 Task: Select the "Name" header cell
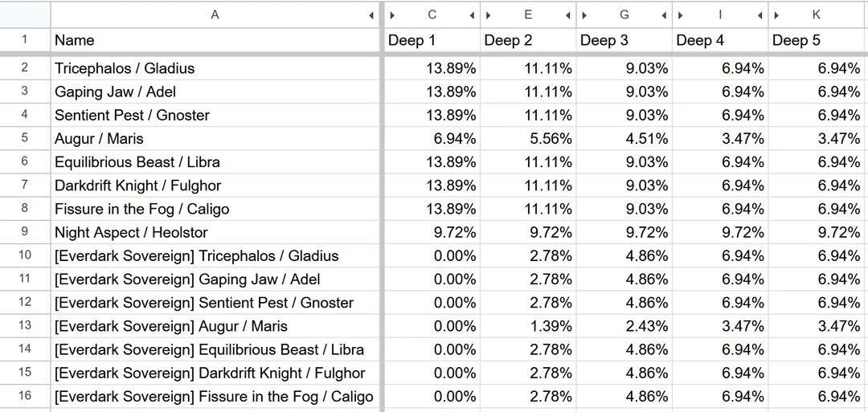click(215, 40)
